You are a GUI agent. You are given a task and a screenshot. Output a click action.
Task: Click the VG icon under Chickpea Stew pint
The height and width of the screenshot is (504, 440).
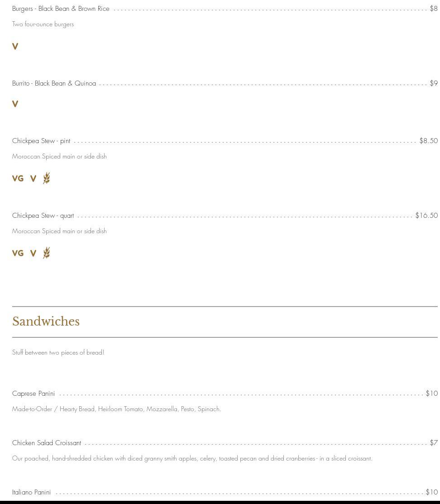click(18, 178)
